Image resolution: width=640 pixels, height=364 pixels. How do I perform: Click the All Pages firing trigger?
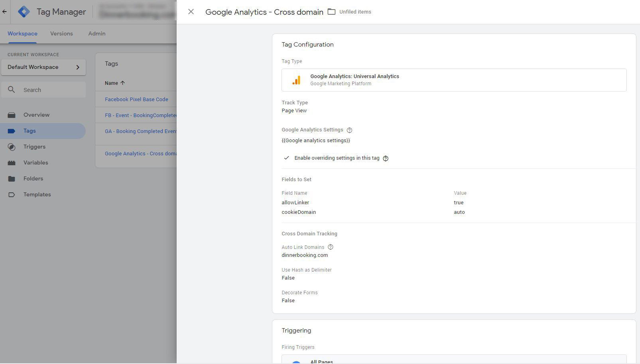pyautogui.click(x=454, y=359)
